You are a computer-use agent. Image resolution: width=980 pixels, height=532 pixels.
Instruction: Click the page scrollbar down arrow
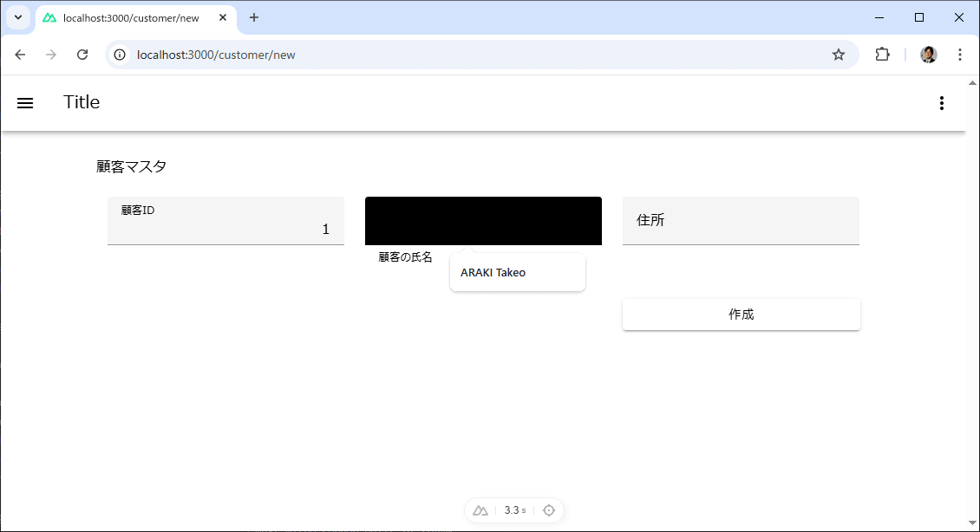[972, 523]
